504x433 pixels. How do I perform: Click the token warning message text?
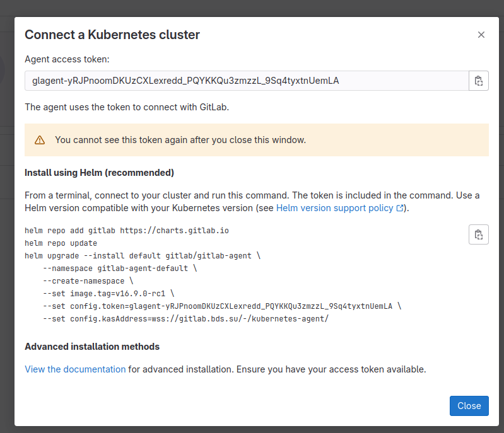(x=180, y=140)
